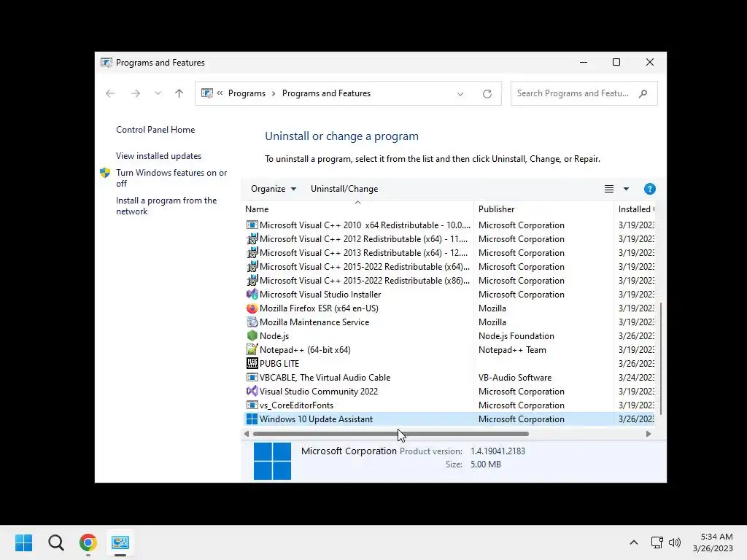Maximize the Programs and Features window

(616, 62)
